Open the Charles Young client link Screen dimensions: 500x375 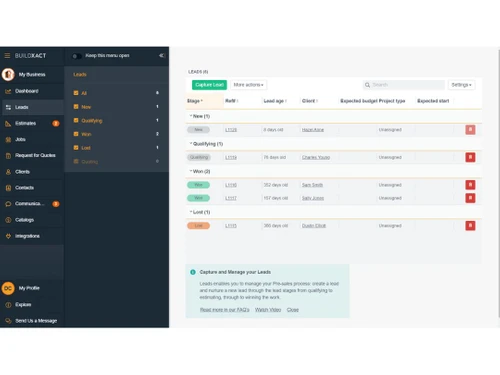316,157
